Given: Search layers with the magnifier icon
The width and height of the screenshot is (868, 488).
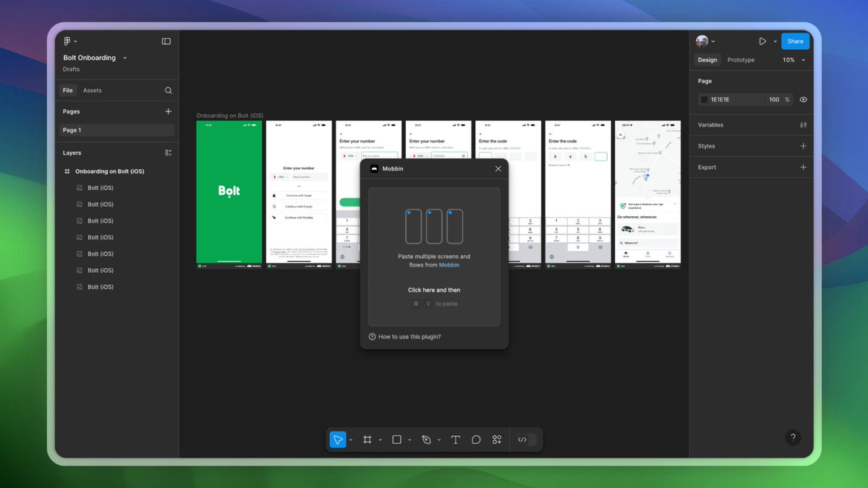Looking at the screenshot, I should click(x=169, y=90).
